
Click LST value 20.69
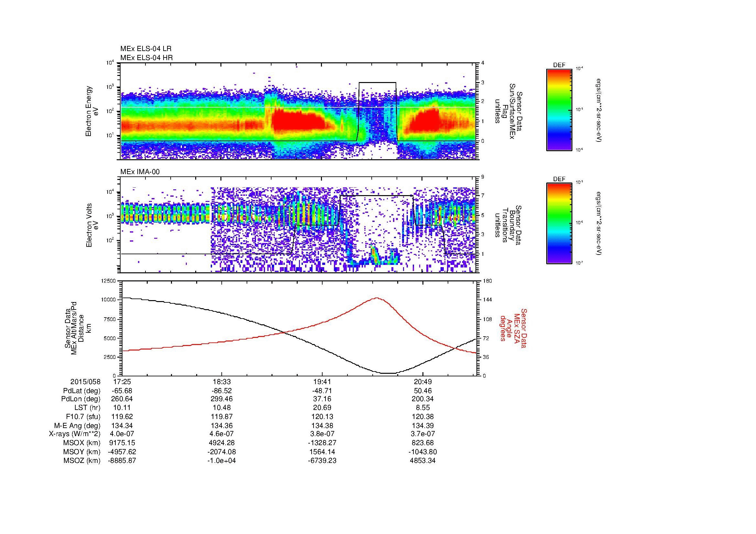pyautogui.click(x=323, y=408)
